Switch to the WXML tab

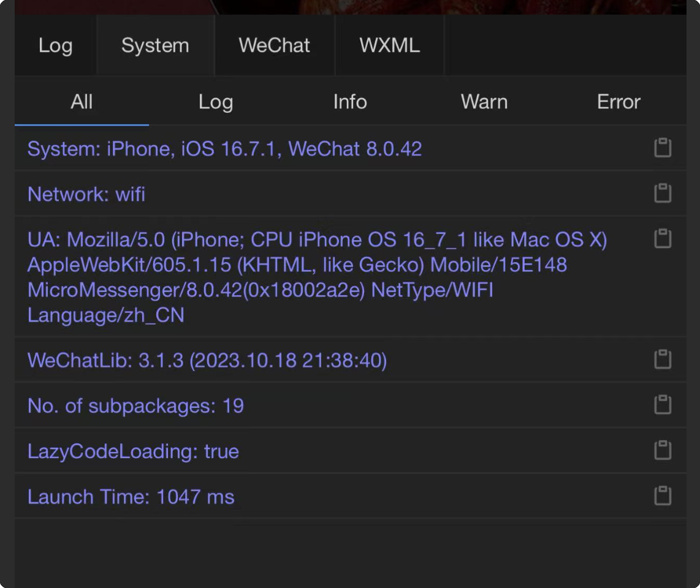click(x=390, y=45)
